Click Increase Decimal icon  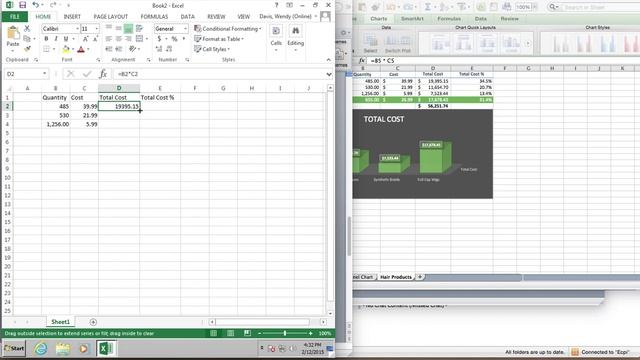coord(159,49)
